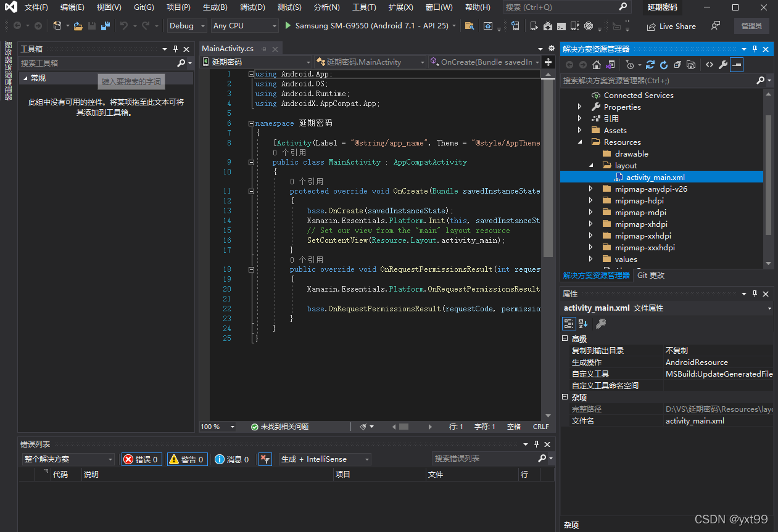Toggle the Messages 0 filter button
778x532 pixels.
point(232,459)
